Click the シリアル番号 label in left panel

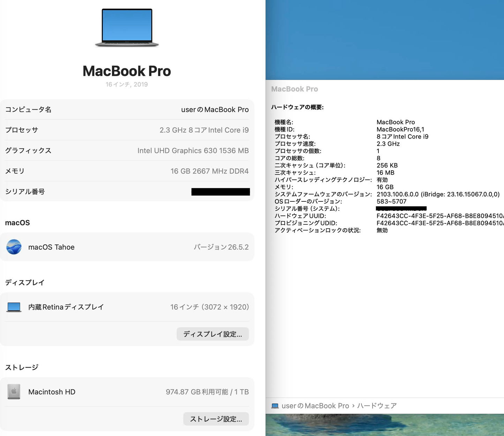(25, 192)
